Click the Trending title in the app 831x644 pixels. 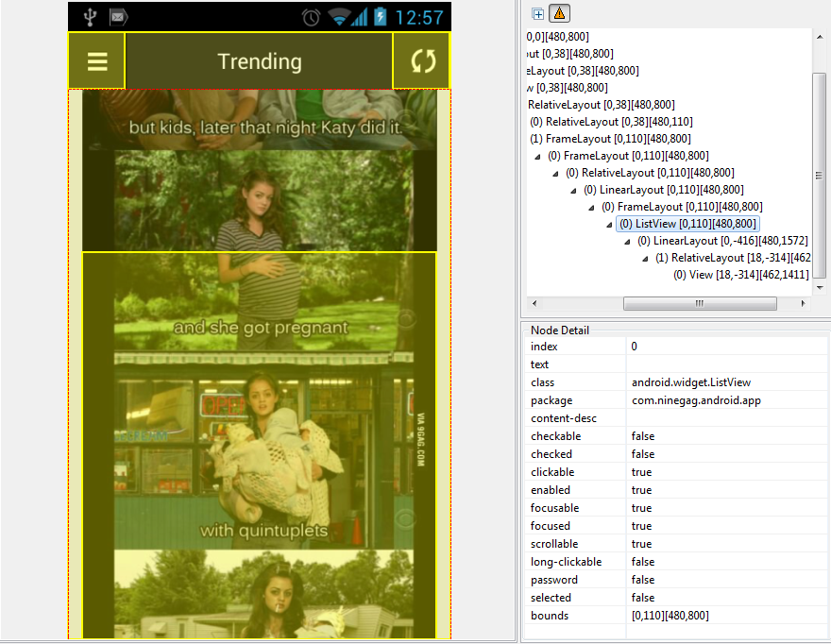pos(260,61)
